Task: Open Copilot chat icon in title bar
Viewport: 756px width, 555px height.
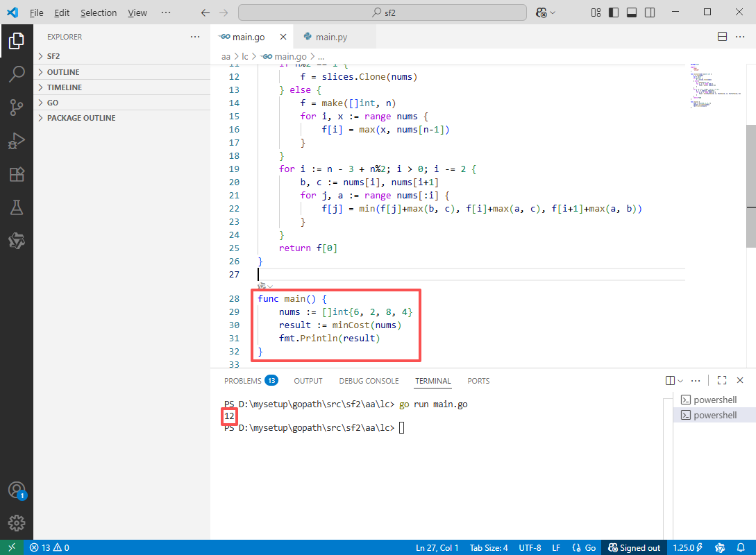Action: point(541,13)
